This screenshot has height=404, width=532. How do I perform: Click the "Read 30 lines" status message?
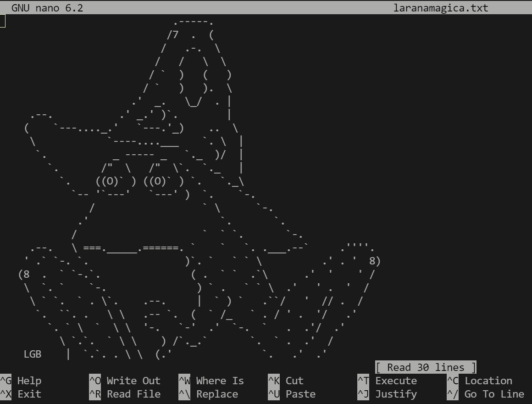[x=426, y=367]
